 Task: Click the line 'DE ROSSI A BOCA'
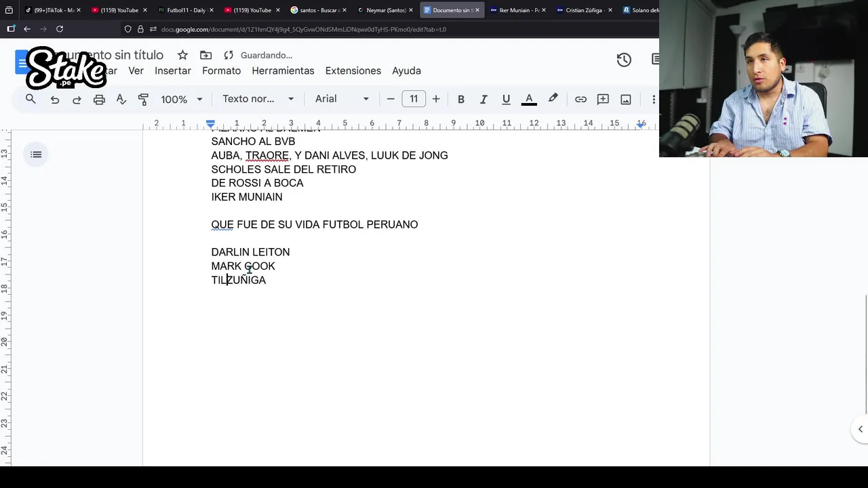pos(257,183)
